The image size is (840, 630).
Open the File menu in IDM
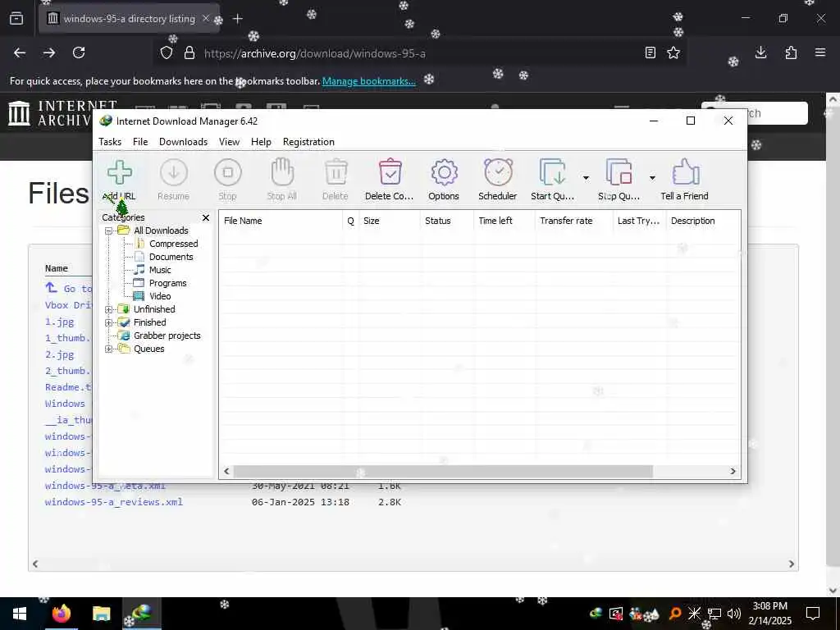coord(140,142)
